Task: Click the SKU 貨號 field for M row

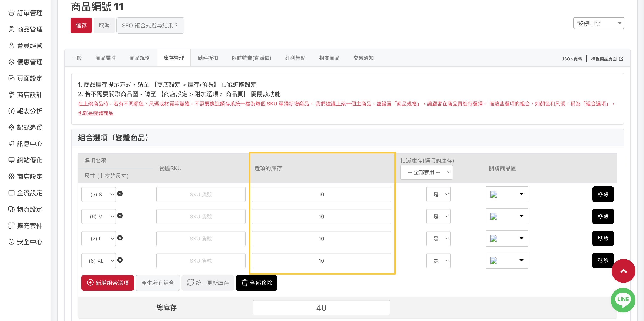Action: [x=200, y=216]
